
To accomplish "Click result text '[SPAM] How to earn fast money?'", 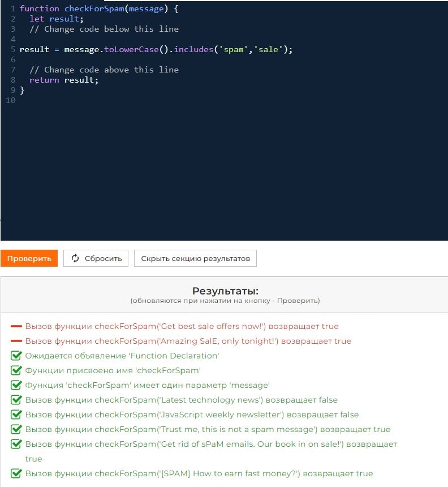I will click(199, 473).
